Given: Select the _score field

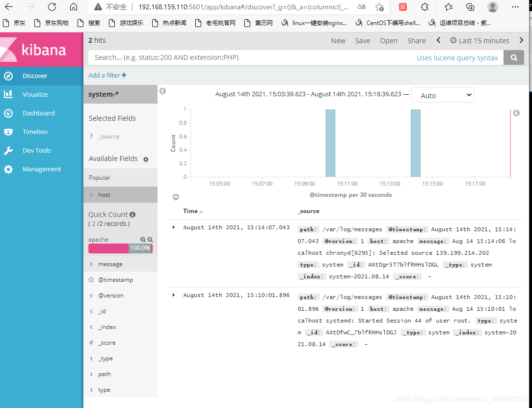Looking at the screenshot, I should [120, 343].
